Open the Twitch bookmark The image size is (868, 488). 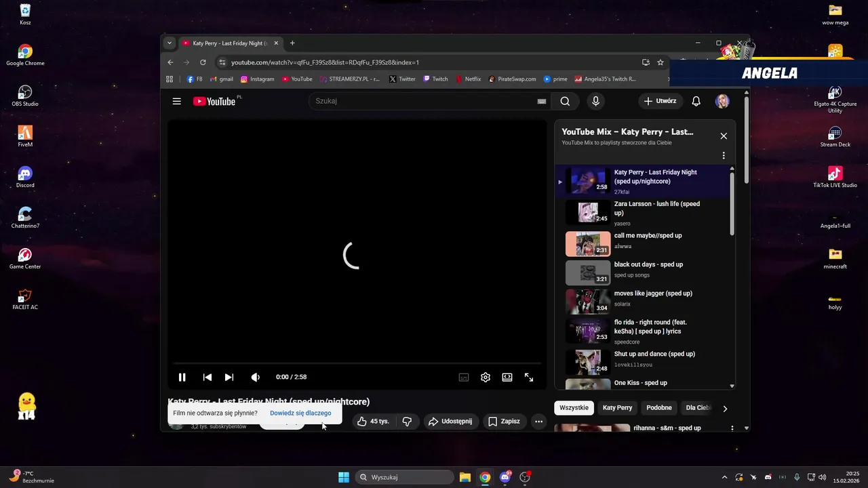click(435, 79)
